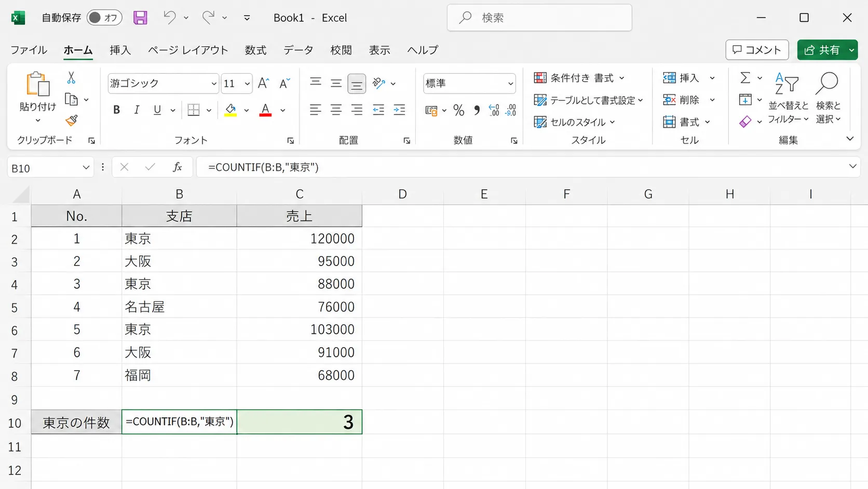
Task: Select the 東京の件数 cell
Action: click(76, 422)
